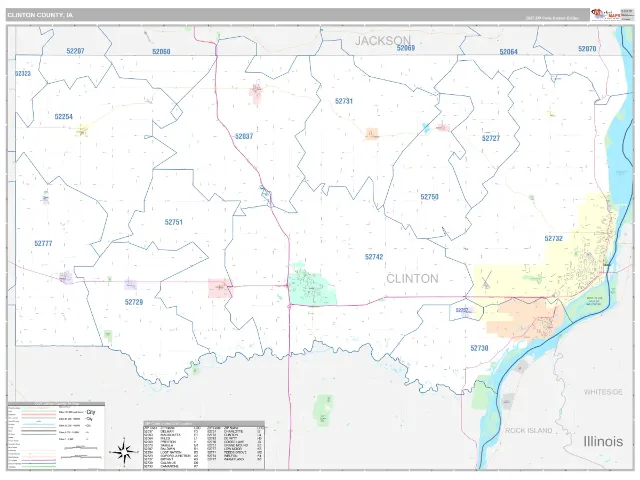Screen dimensions: 640x480
Task: Click the green-shaded city in ZIP 52742
Action: pyautogui.click(x=312, y=284)
